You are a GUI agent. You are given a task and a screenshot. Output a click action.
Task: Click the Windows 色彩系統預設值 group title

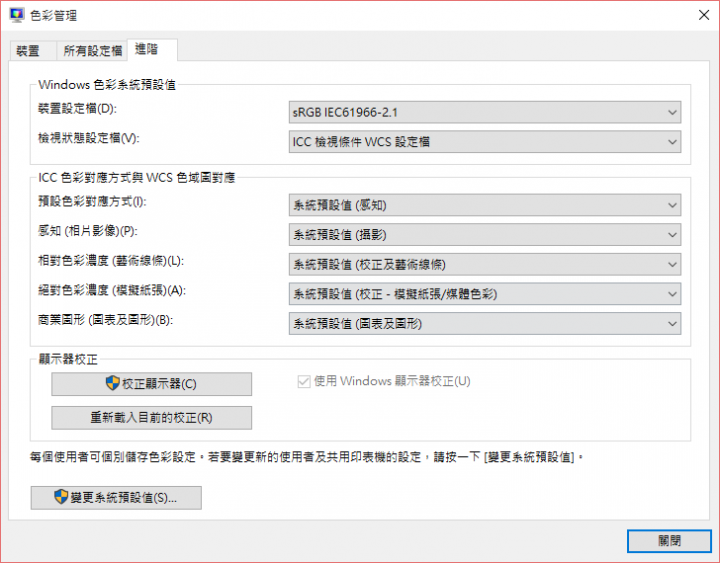[107, 85]
